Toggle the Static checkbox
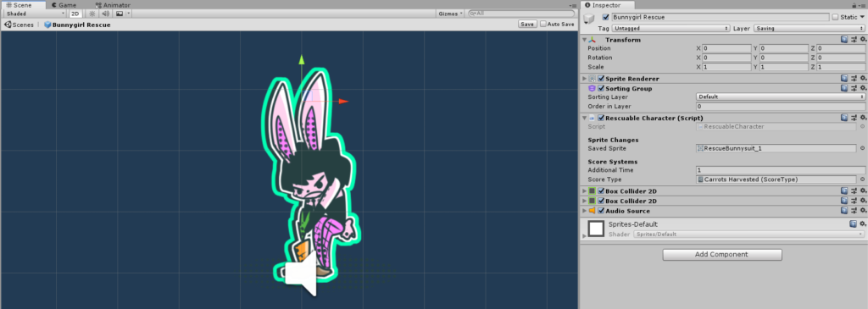 pos(834,17)
